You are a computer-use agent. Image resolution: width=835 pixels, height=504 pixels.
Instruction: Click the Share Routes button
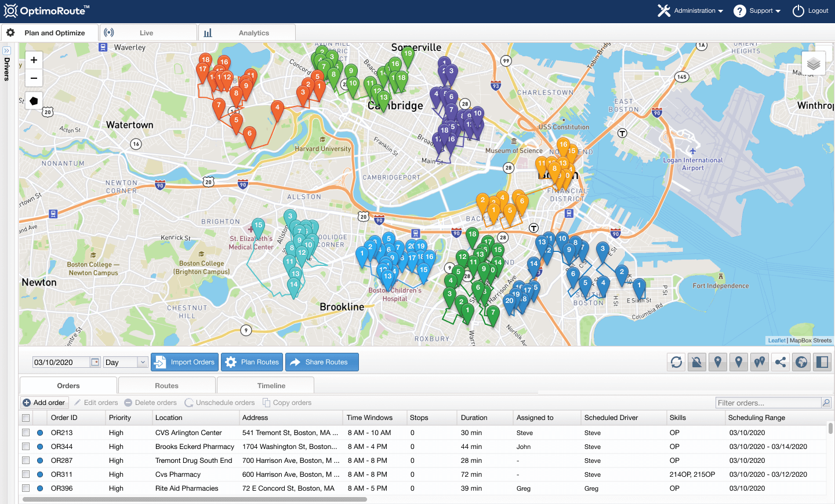(322, 362)
